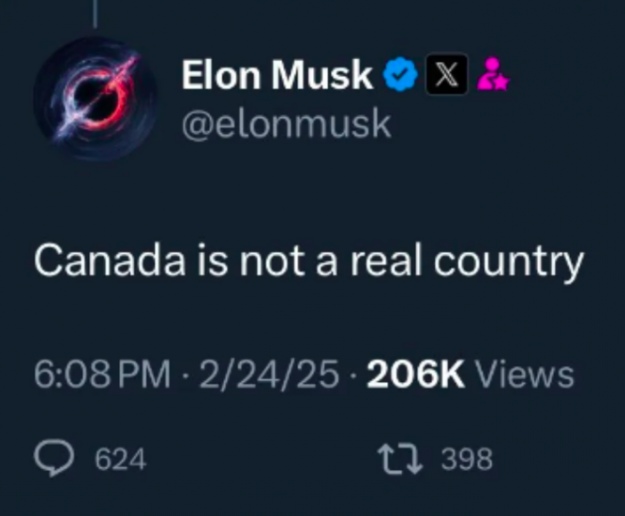This screenshot has width=625, height=516.
Task: Click the Elon Musk display name
Action: [x=277, y=76]
